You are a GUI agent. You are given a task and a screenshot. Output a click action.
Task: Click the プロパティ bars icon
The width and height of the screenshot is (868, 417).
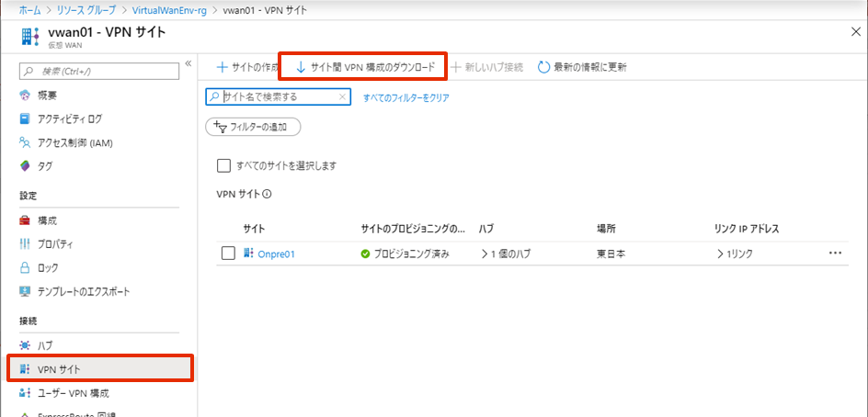[25, 244]
